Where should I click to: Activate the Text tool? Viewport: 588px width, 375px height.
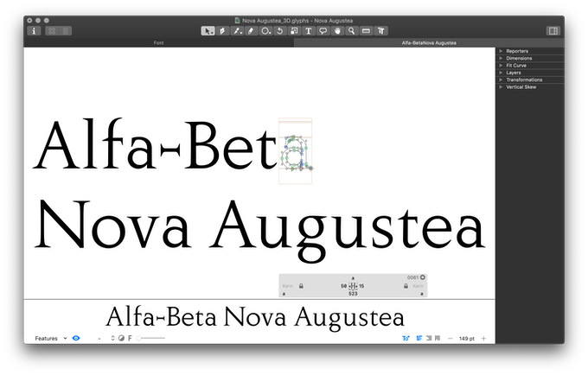[x=309, y=31]
